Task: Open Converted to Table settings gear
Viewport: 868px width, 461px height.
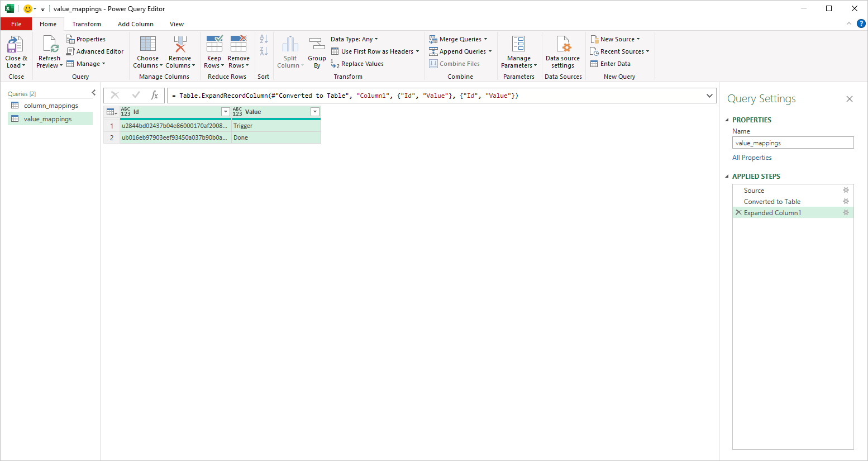Action: click(x=846, y=201)
